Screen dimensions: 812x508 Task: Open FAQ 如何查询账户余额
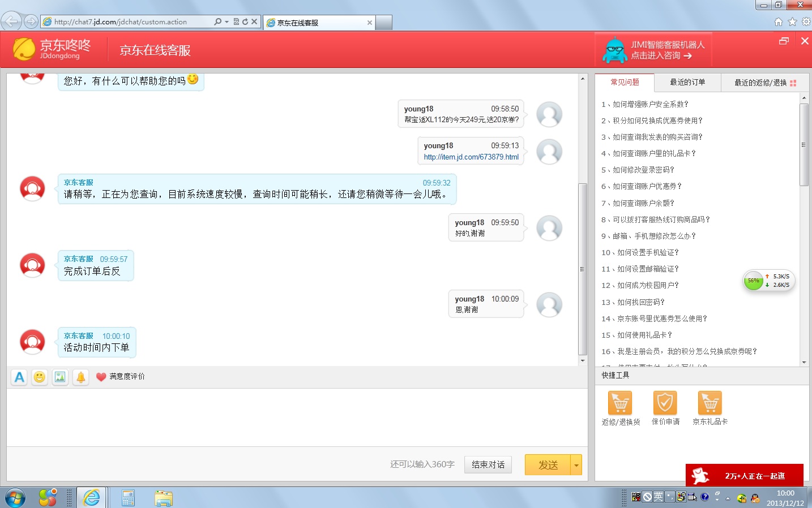pyautogui.click(x=638, y=203)
